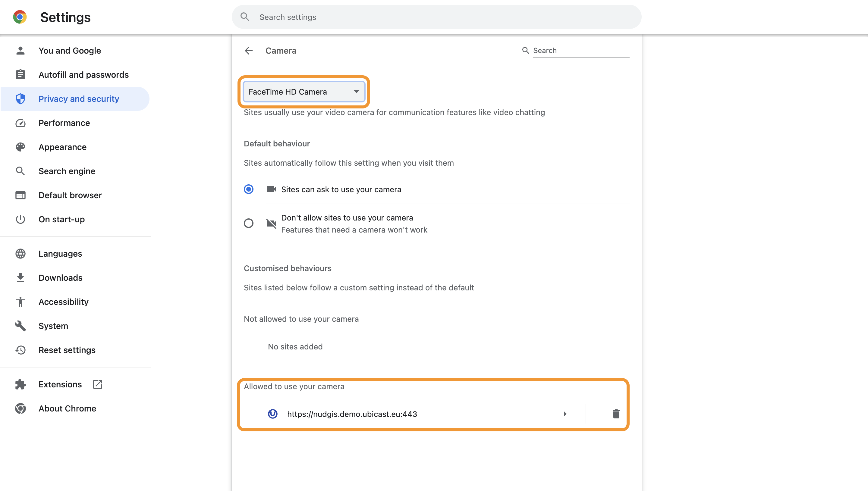Click the wrench icon for System

click(x=20, y=326)
